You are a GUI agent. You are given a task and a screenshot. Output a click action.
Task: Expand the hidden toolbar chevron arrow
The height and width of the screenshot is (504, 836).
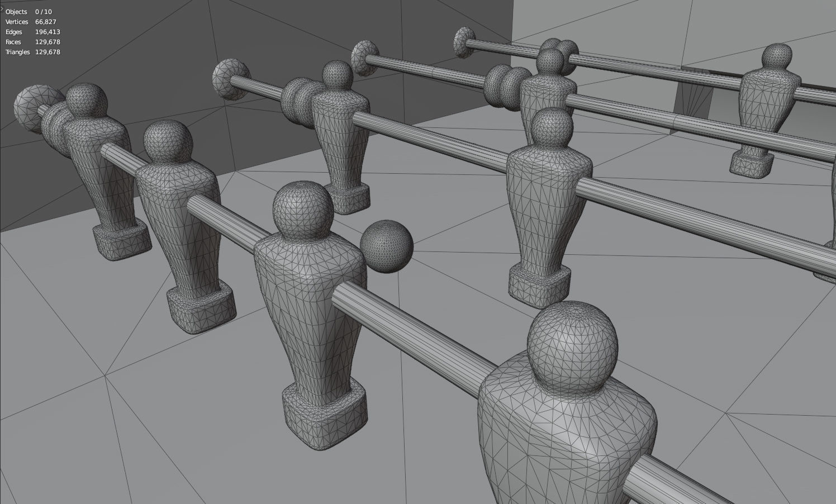click(x=2, y=8)
